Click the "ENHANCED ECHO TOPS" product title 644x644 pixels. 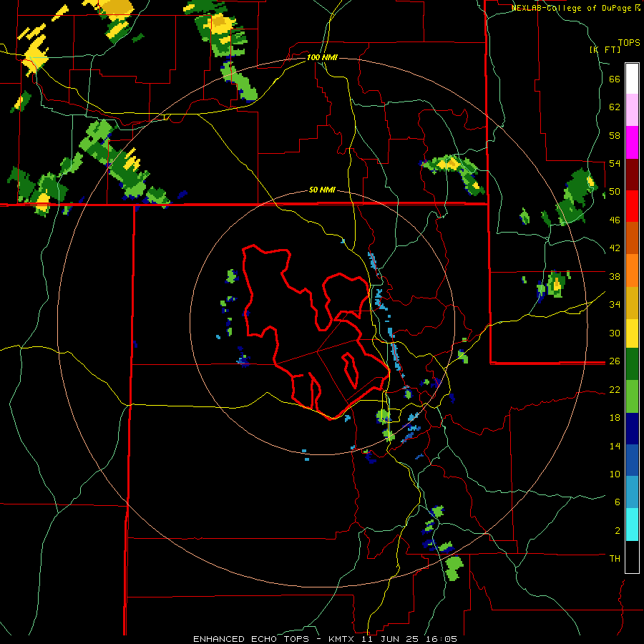click(251, 639)
